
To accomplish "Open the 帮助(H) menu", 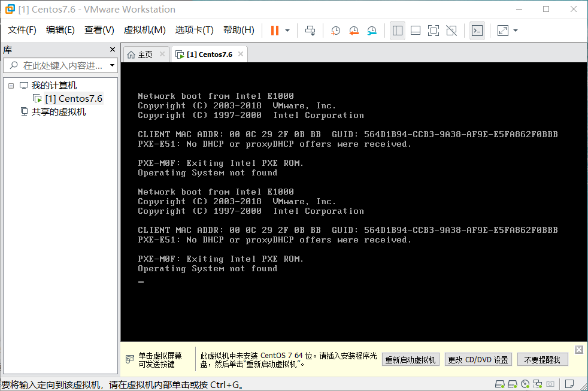I will (x=239, y=30).
